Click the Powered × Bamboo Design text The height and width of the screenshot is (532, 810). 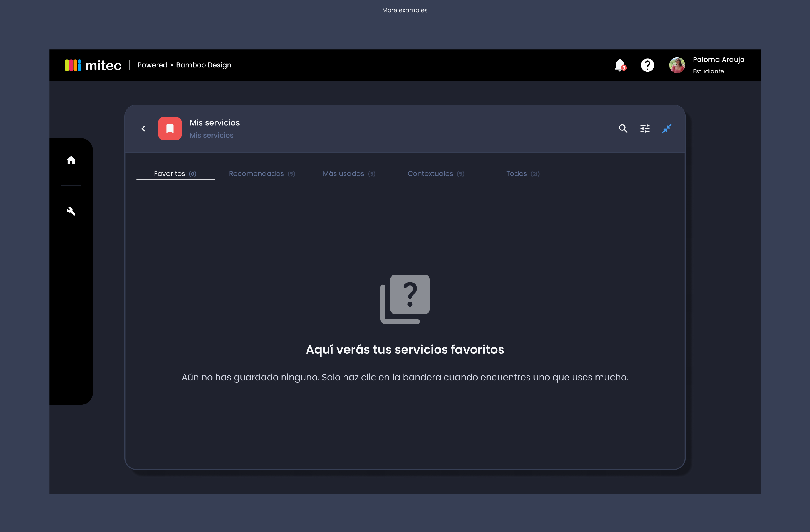pos(184,65)
